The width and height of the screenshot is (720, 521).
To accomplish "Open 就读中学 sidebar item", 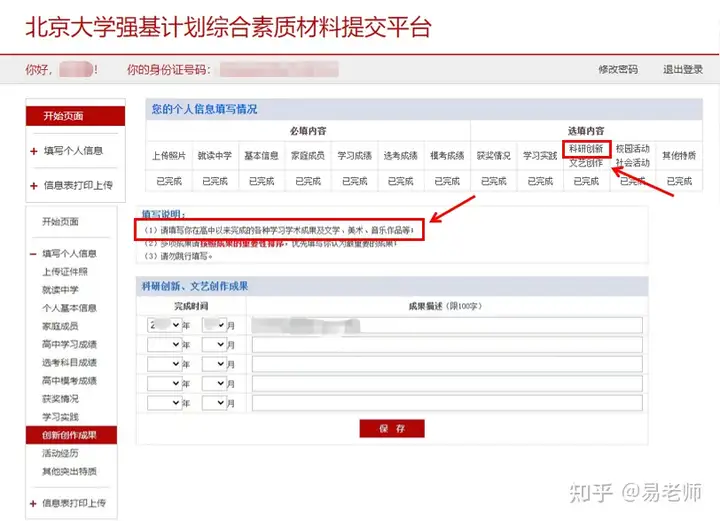I will (x=60, y=290).
